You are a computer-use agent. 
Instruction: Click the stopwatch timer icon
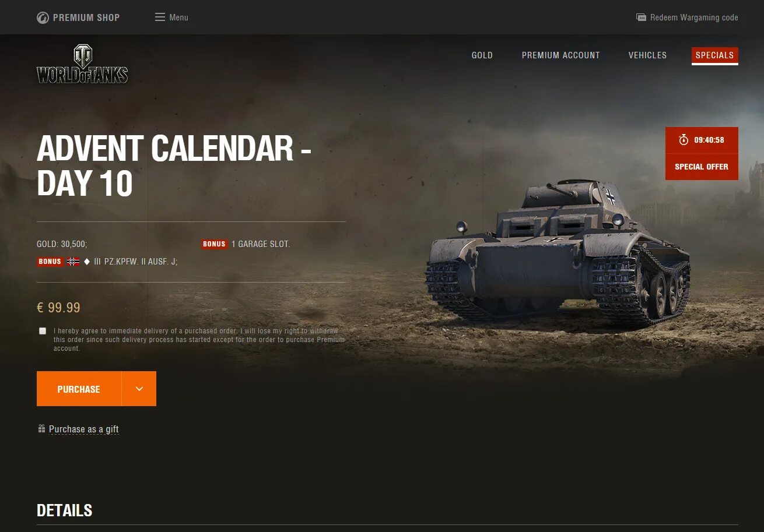684,140
